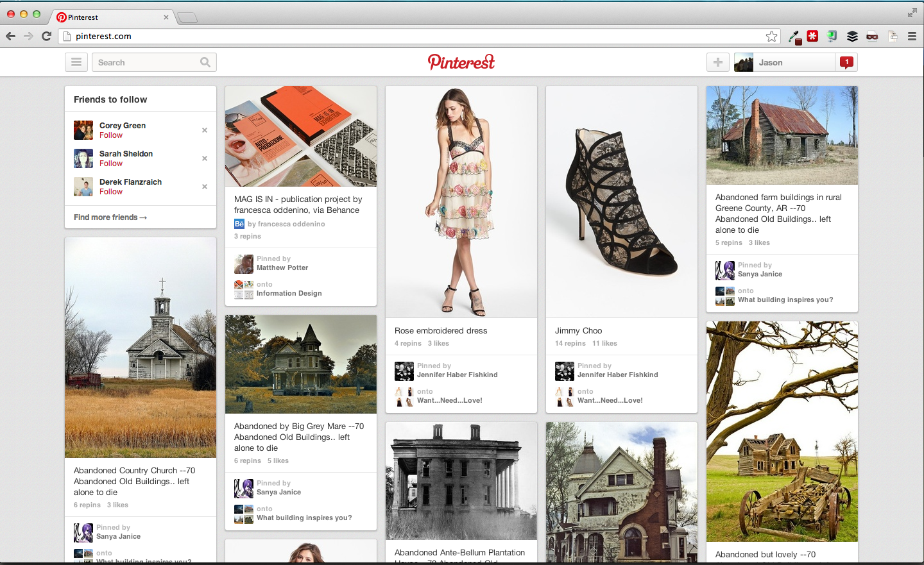924x565 pixels.
Task: Click by francesca oddenino source link
Action: pyautogui.click(x=286, y=224)
